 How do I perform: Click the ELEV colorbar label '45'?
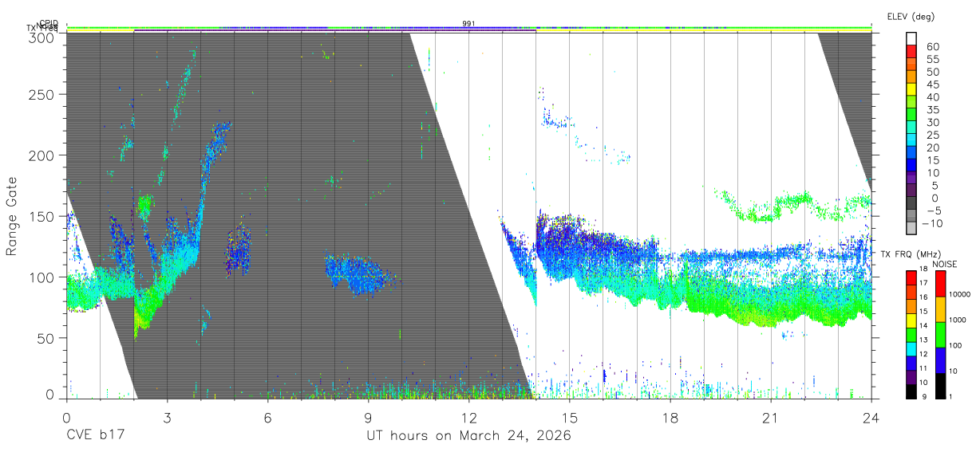(933, 85)
